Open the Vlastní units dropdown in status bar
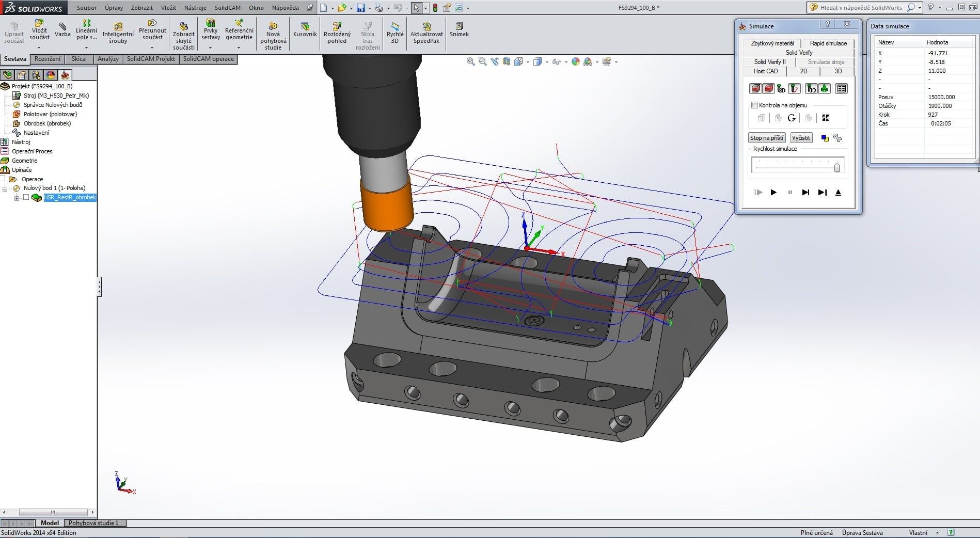Screen dimensions: 980x538 [x=937, y=532]
